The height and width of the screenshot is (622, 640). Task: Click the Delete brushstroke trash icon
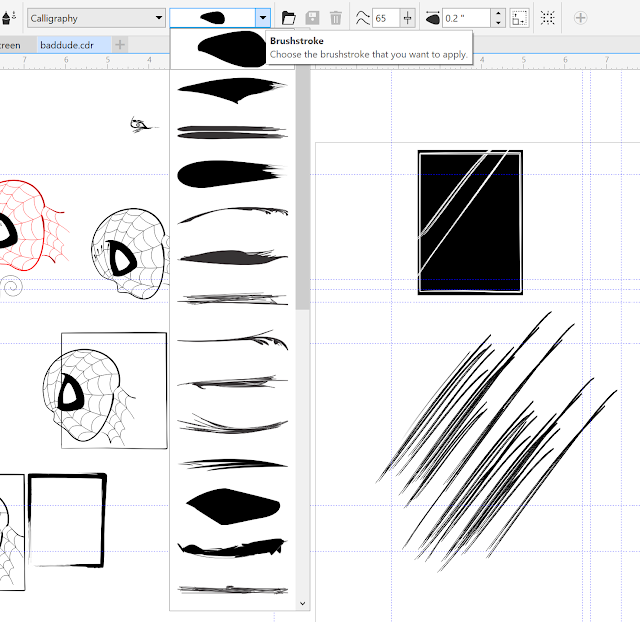pyautogui.click(x=336, y=18)
